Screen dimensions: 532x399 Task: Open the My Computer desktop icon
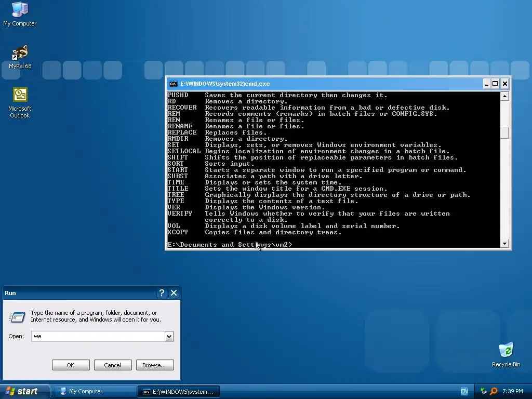pyautogui.click(x=20, y=14)
